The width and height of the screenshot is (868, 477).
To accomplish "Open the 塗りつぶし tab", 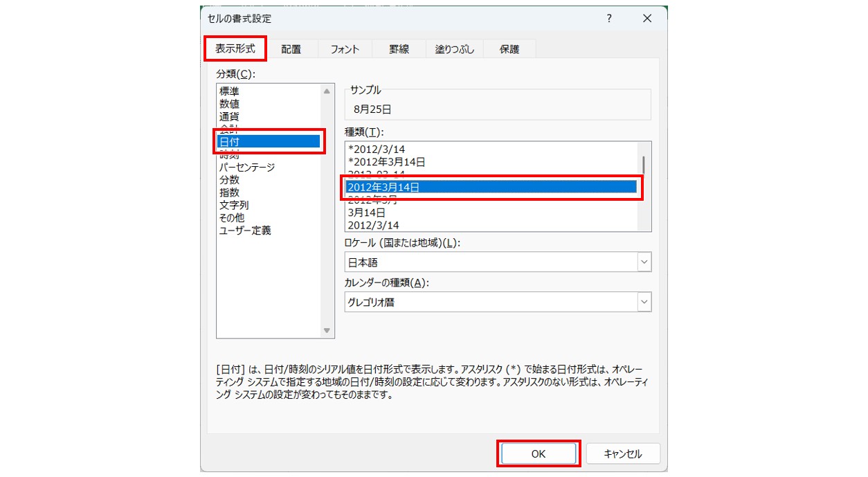I will 454,49.
